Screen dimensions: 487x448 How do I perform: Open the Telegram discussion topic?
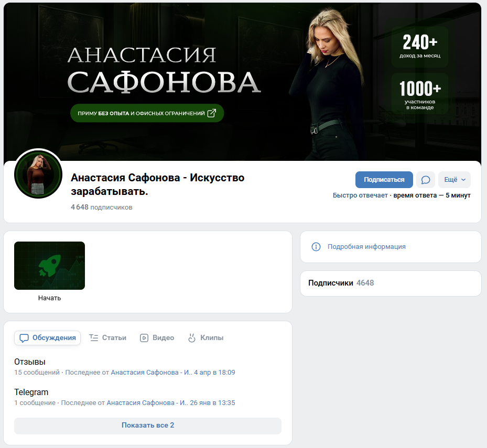coord(30,392)
